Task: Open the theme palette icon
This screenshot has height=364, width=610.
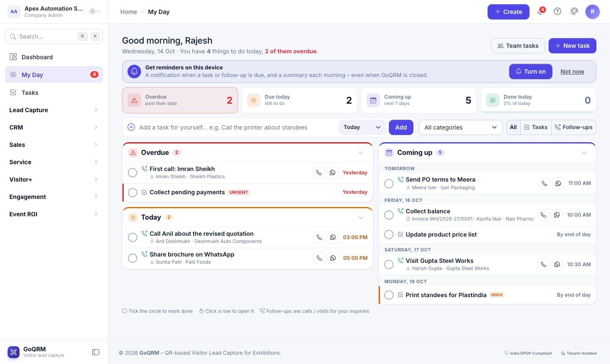Action: pos(574,12)
